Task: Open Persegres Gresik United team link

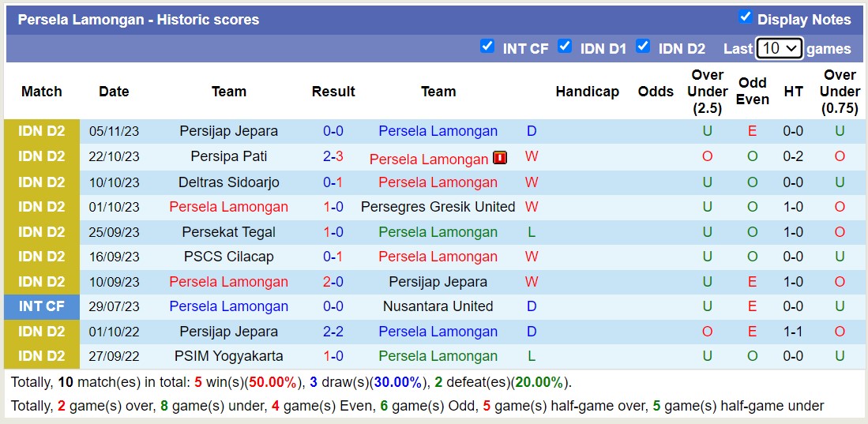Action: tap(438, 206)
